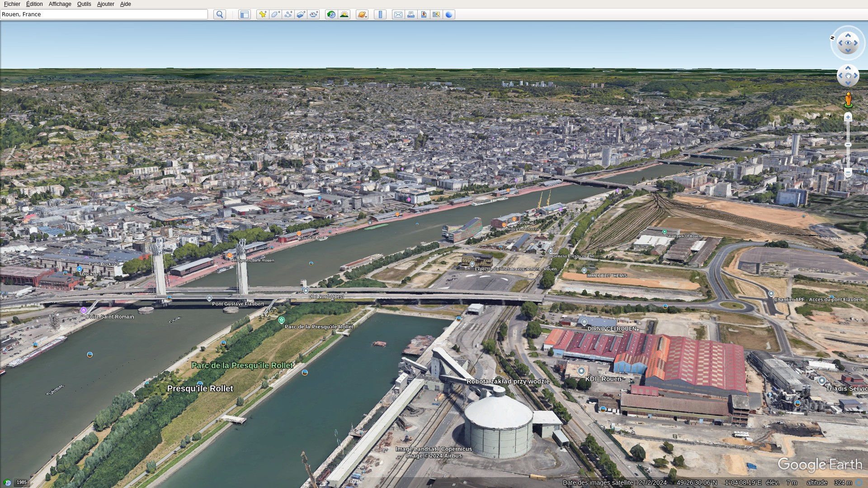
Task: Click the Parc de la Presqu'île Rollet placemark
Action: point(281,320)
